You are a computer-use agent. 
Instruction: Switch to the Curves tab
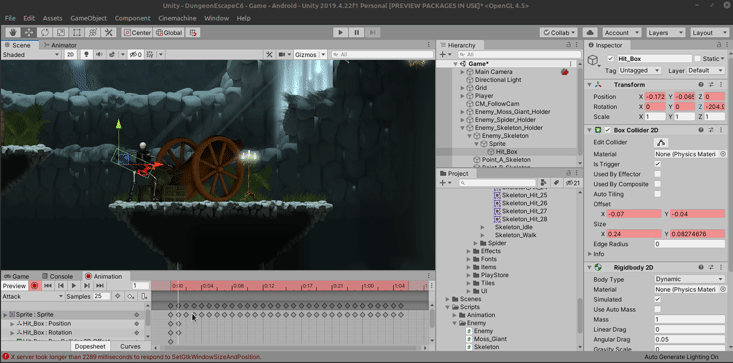click(x=130, y=347)
